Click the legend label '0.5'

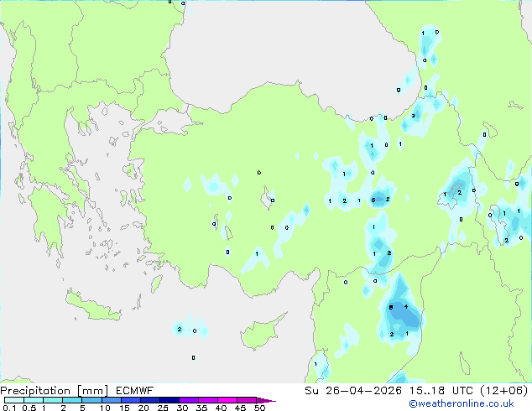[29, 408]
